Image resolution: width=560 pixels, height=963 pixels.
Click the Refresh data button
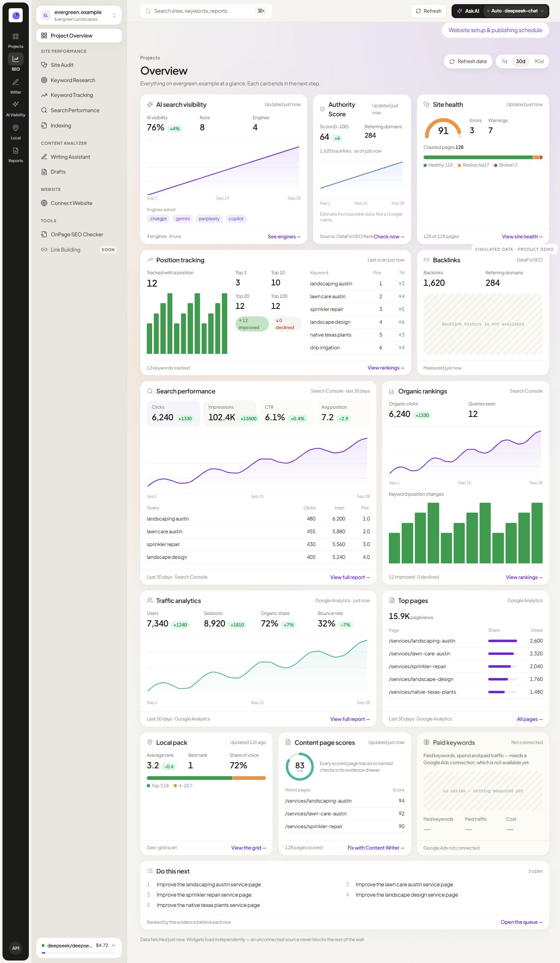(x=468, y=61)
